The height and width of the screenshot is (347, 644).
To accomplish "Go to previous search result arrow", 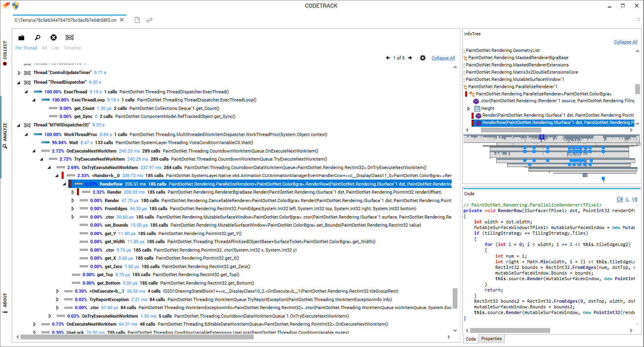I will click(x=388, y=58).
